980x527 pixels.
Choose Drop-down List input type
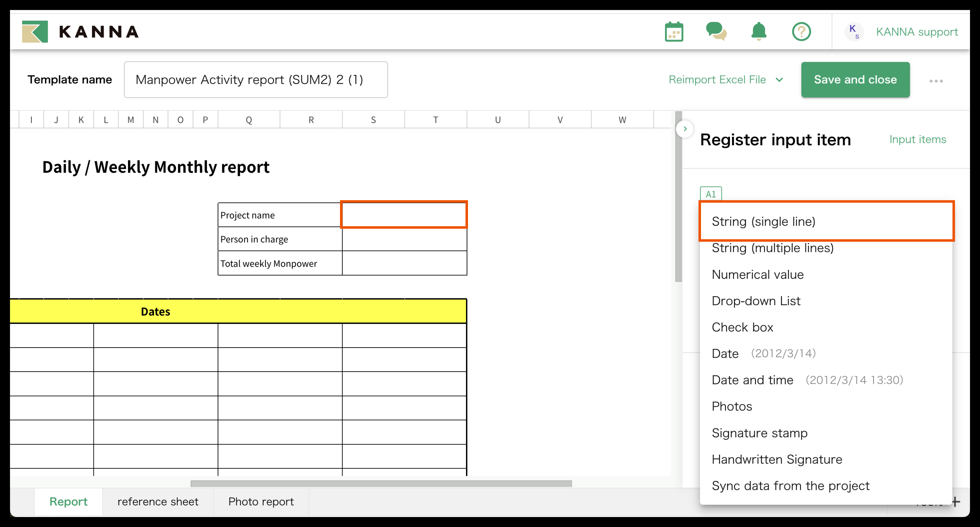click(x=756, y=301)
